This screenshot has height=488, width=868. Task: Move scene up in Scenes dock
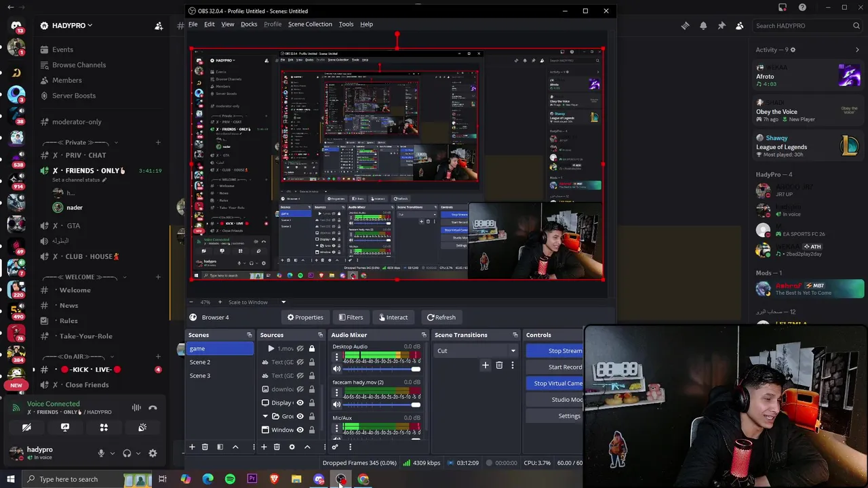[x=235, y=447]
